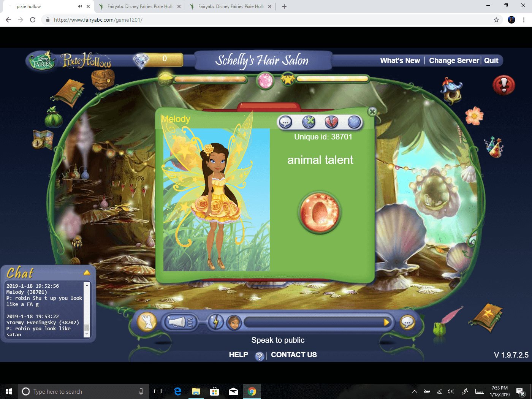Collapse the Chat panel with the yellow arrow

tap(87, 272)
